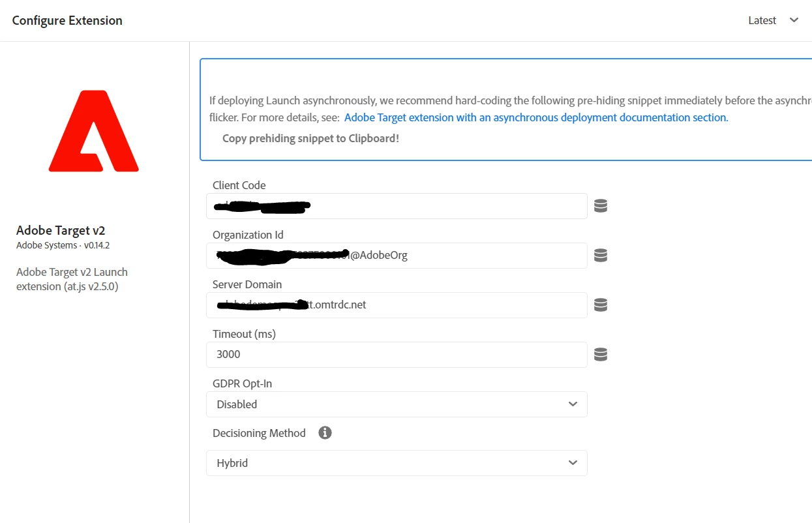
Task: Click the Adobe Target v2 title
Action: click(61, 230)
